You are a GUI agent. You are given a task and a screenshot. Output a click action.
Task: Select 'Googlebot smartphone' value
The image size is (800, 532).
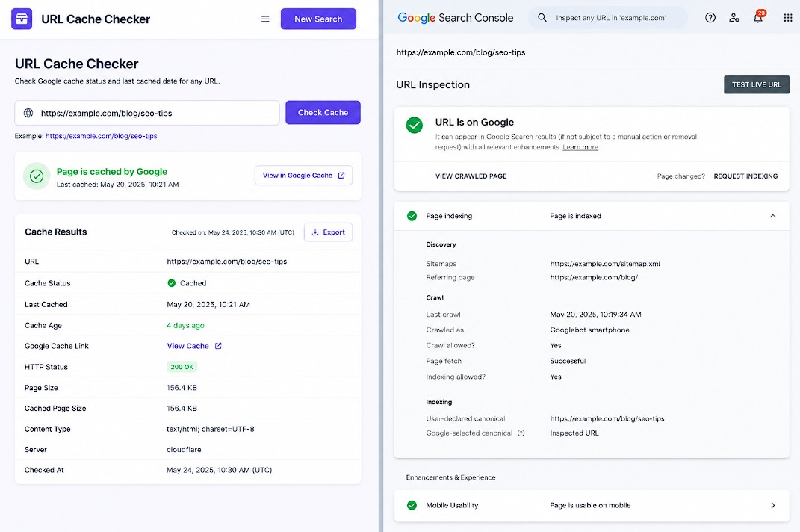click(x=590, y=330)
